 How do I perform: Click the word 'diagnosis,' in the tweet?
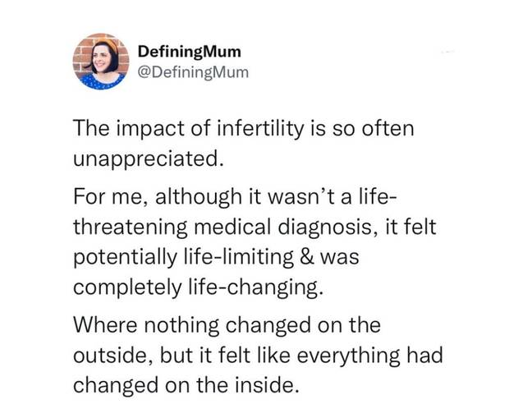point(327,227)
